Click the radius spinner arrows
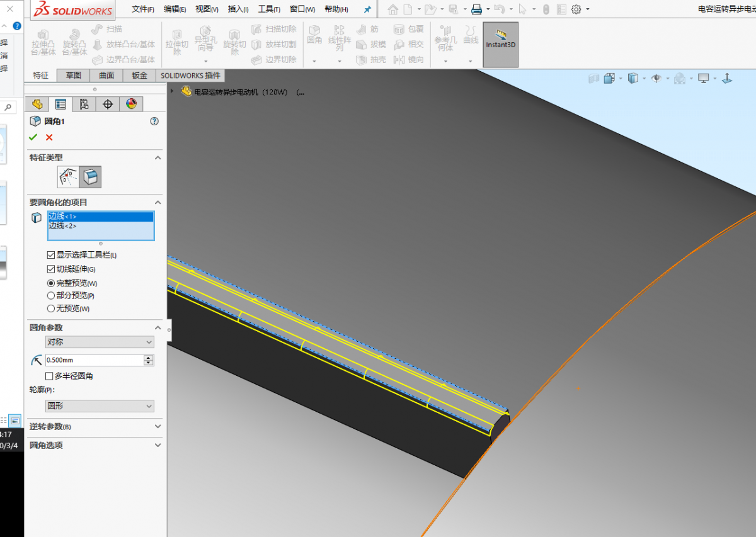Viewport: 756px width, 537px height. tap(149, 360)
